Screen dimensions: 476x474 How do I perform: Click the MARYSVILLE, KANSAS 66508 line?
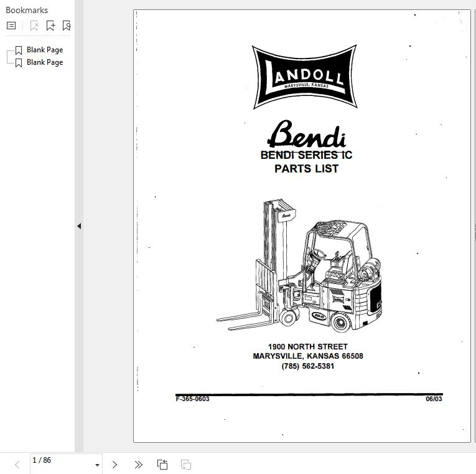pos(308,356)
